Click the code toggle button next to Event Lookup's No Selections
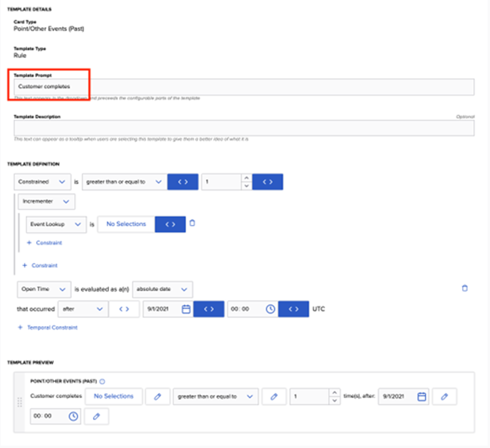The image size is (490, 448). 170,224
